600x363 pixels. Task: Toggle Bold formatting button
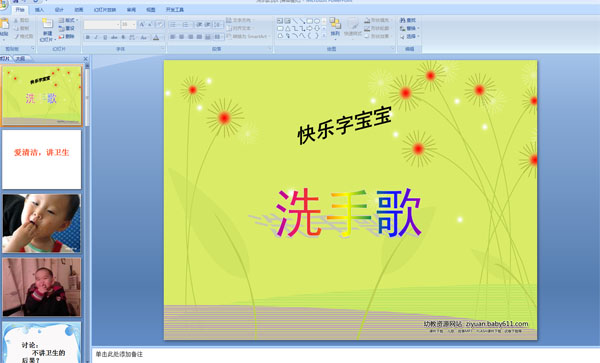coord(88,37)
